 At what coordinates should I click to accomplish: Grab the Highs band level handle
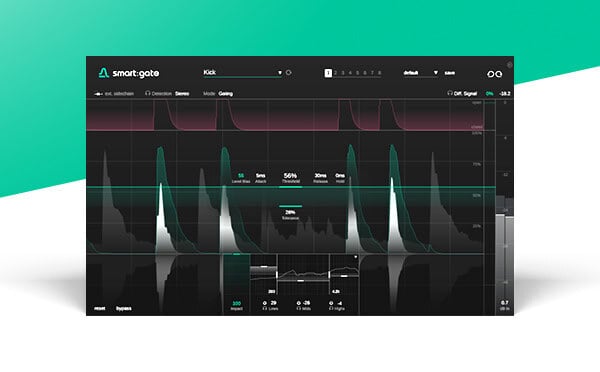pyautogui.click(x=344, y=276)
